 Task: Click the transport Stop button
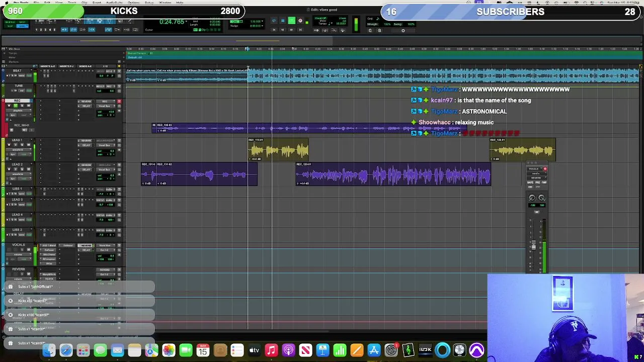tap(283, 21)
